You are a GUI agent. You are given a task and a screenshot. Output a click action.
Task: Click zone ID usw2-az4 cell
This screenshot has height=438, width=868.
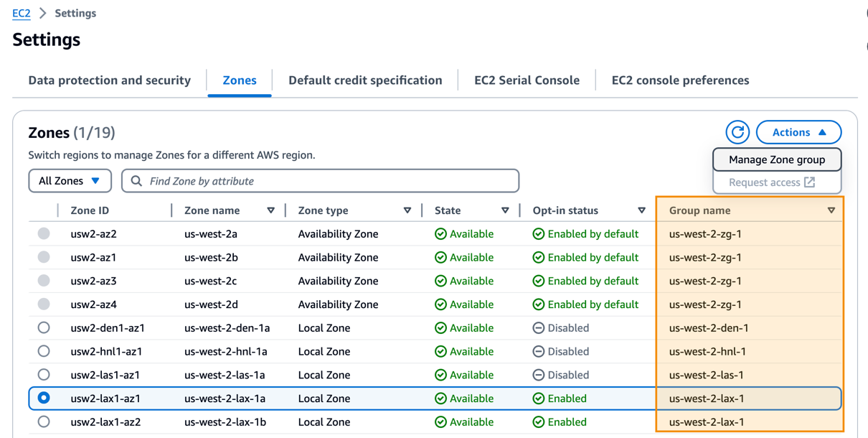[x=94, y=304]
